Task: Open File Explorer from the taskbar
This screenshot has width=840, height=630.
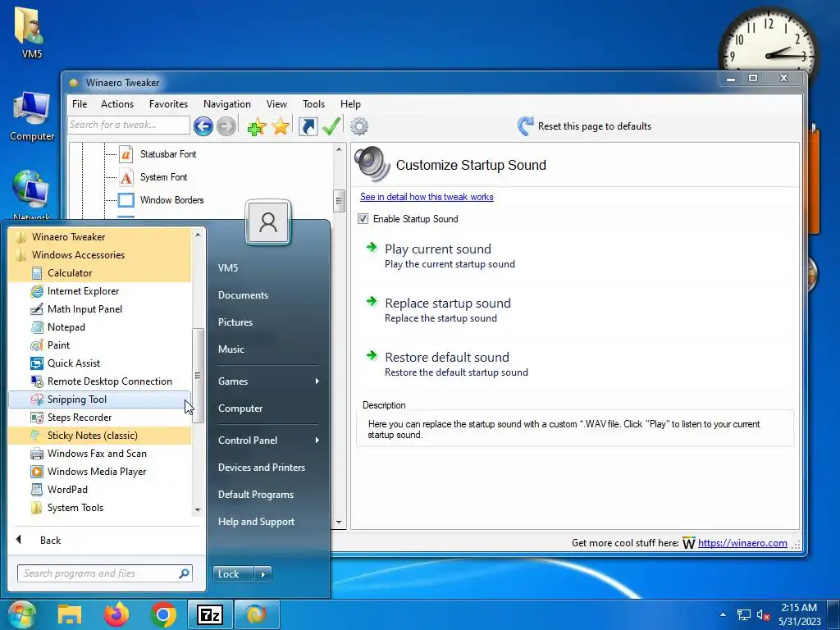Action: [70, 614]
